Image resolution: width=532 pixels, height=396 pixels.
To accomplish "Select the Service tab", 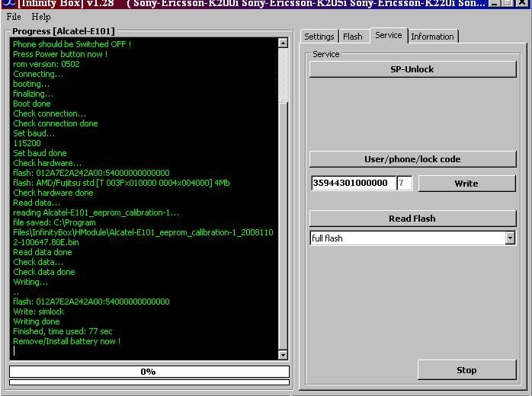I will click(389, 36).
